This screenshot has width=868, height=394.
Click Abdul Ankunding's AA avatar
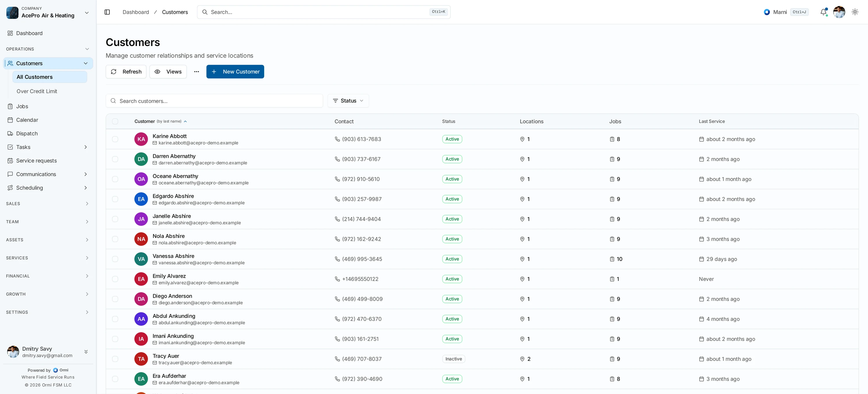[x=141, y=319]
